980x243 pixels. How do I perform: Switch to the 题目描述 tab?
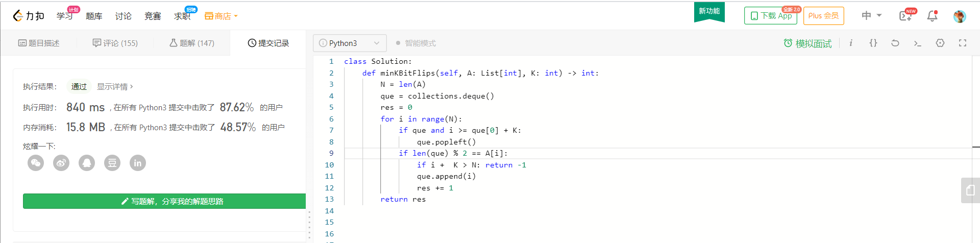click(39, 43)
